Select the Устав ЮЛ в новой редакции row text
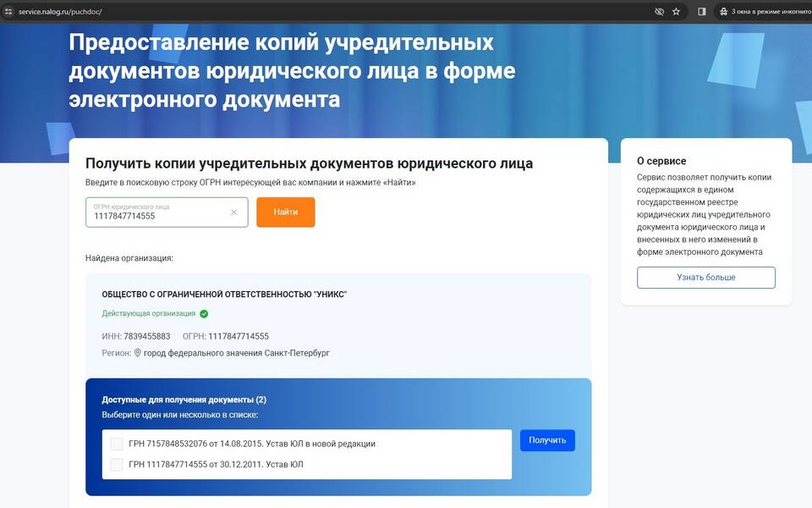This screenshot has height=508, width=812. pos(251,444)
